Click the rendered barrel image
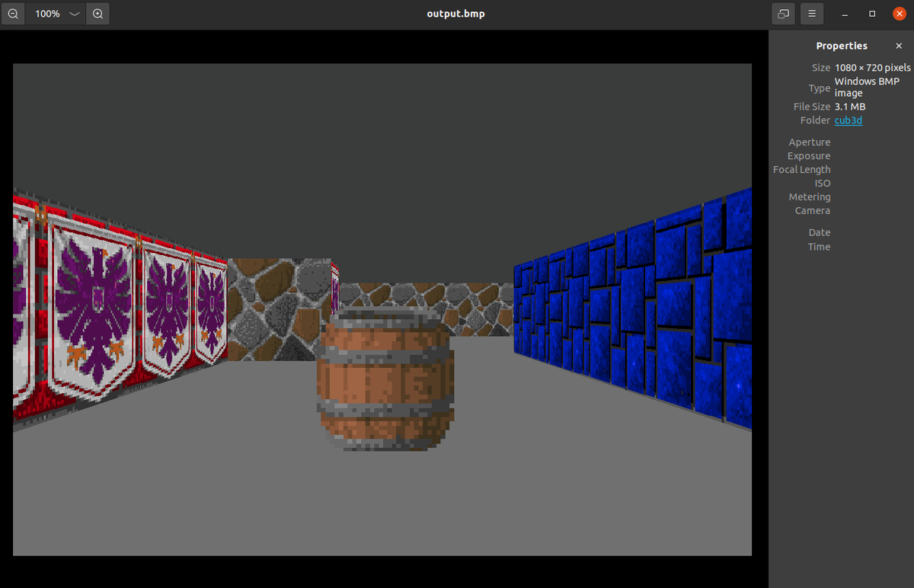Image resolution: width=914 pixels, height=588 pixels. point(385,379)
